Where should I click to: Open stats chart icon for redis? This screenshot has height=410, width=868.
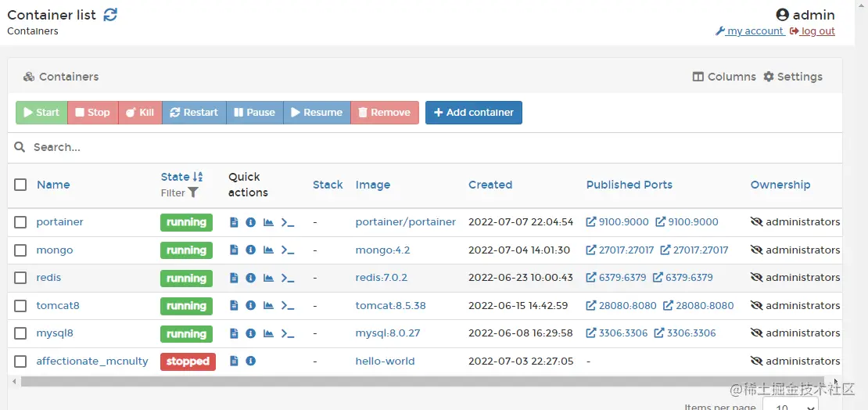(x=268, y=278)
